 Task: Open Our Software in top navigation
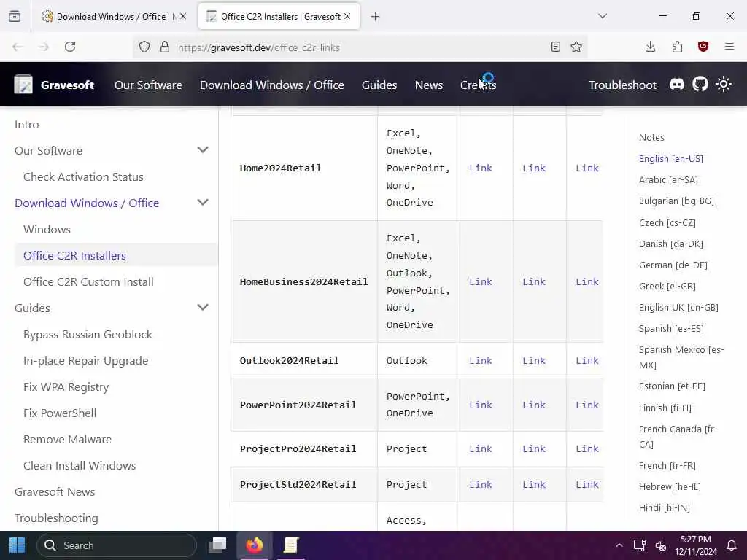tap(148, 85)
